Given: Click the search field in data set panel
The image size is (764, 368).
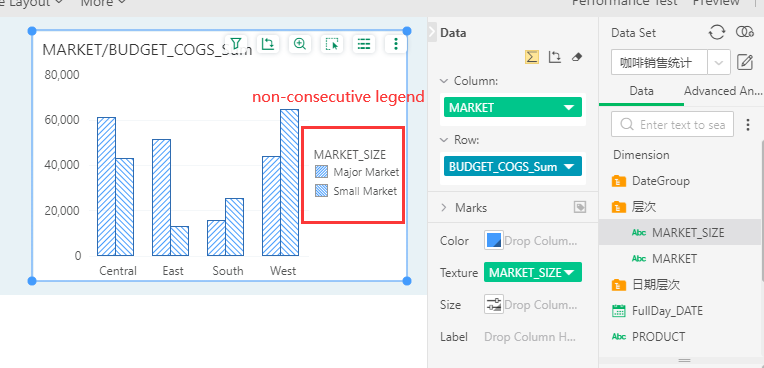Looking at the screenshot, I should [672, 125].
